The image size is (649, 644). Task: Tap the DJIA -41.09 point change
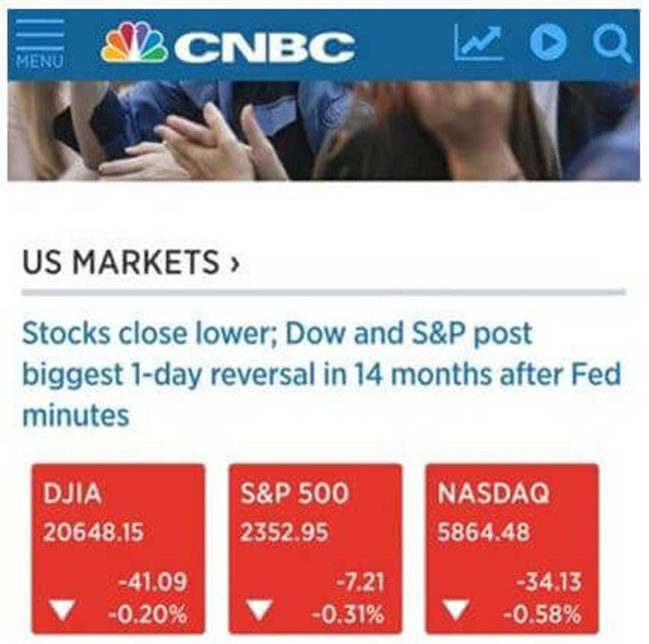coord(153,582)
